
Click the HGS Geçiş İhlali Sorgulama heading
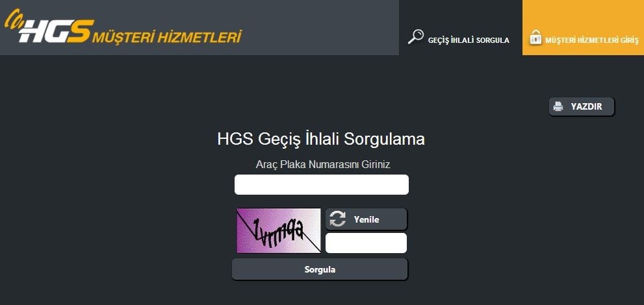(x=321, y=140)
